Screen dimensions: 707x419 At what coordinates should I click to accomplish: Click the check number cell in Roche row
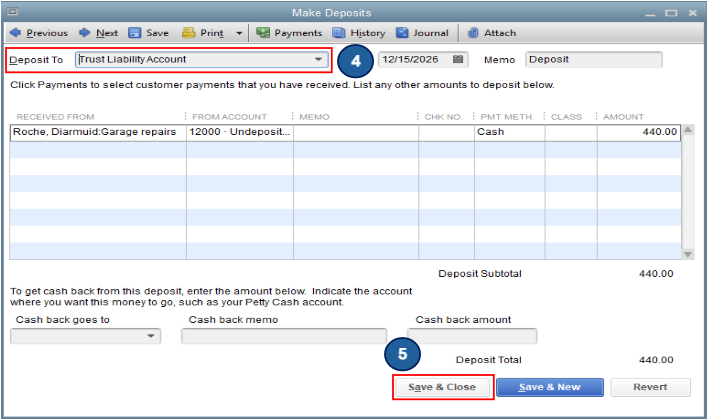tap(446, 132)
